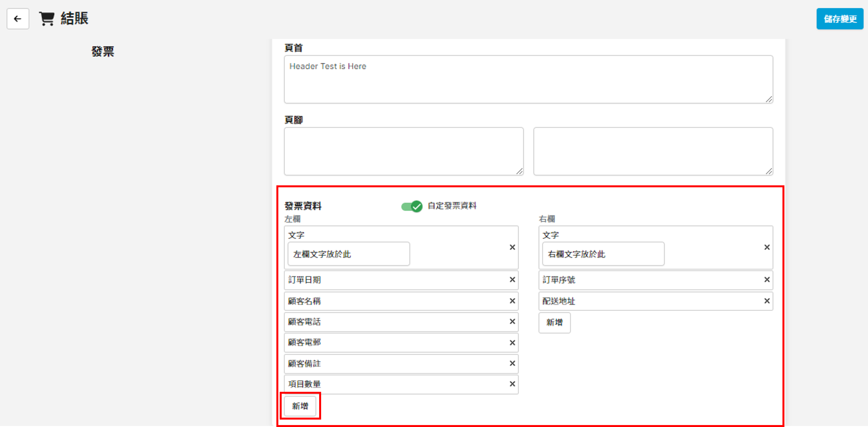The height and width of the screenshot is (427, 868).
Task: Remove the 顧客電郵 row
Action: (x=512, y=343)
